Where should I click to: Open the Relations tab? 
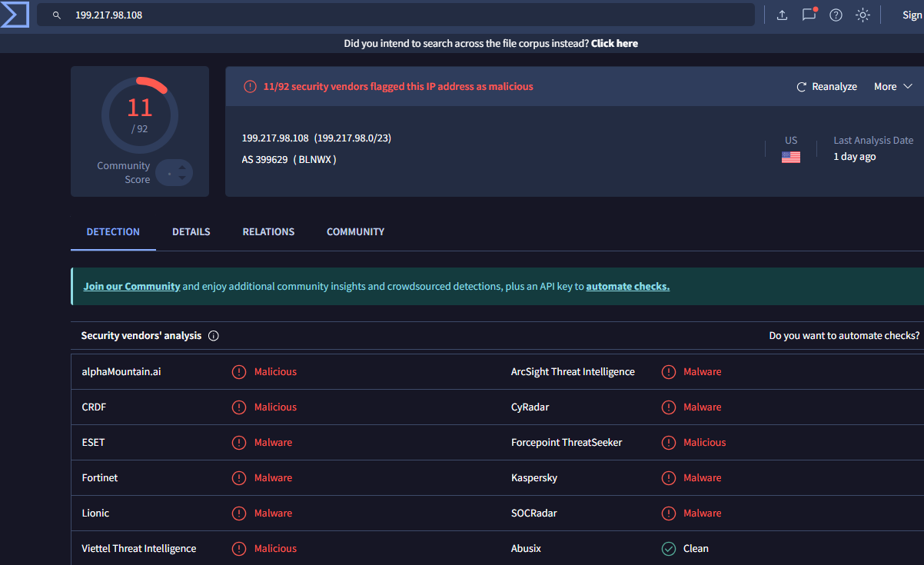(268, 231)
